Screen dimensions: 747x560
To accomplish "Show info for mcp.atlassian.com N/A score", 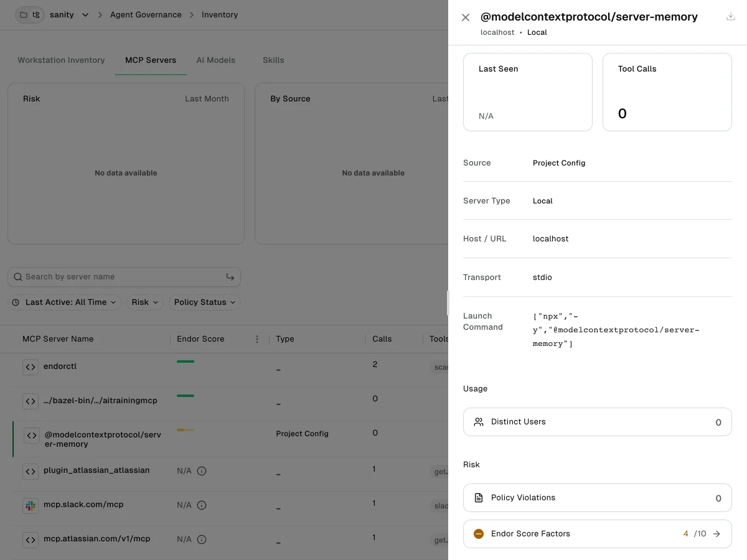I will (202, 539).
